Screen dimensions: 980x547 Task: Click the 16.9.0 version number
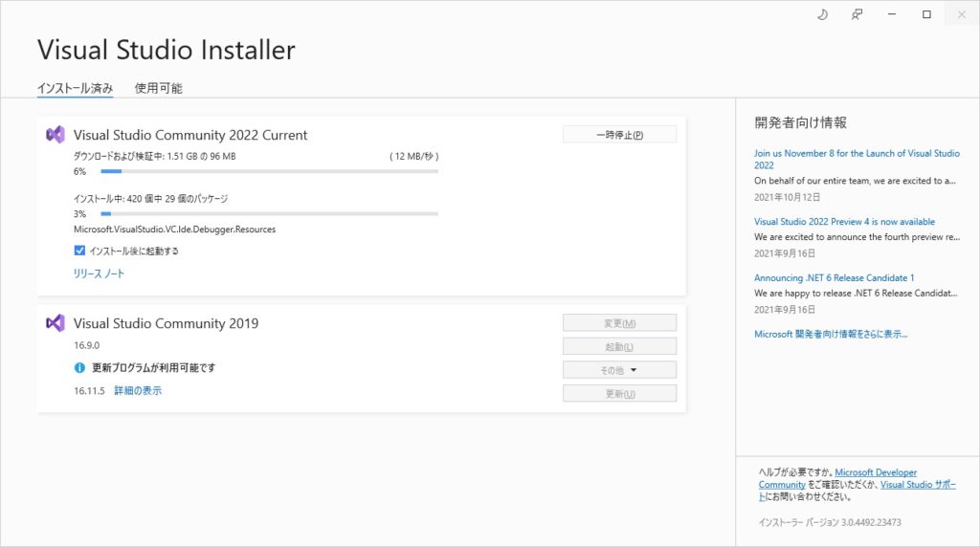pyautogui.click(x=86, y=345)
